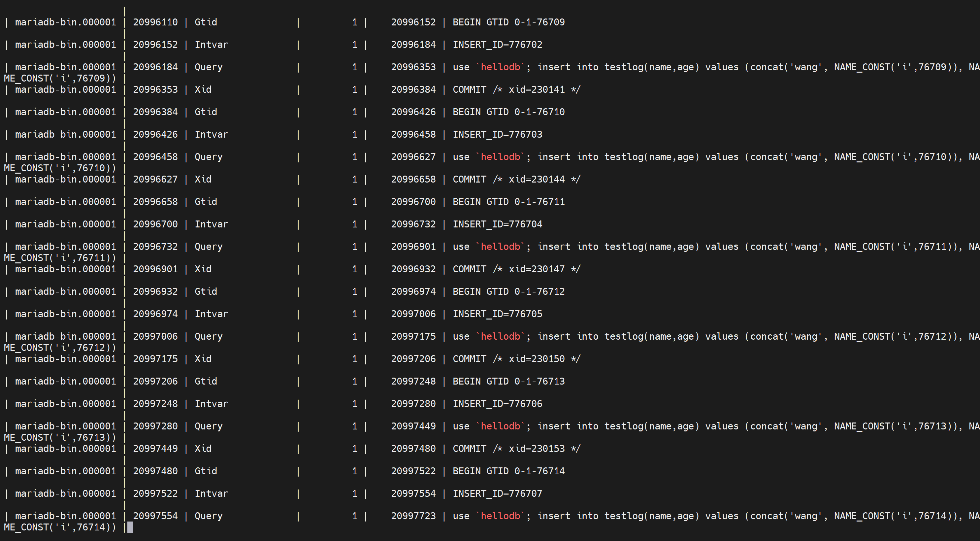
Task: Click BEGIN GTID 0-1-76714 text
Action: click(x=508, y=471)
